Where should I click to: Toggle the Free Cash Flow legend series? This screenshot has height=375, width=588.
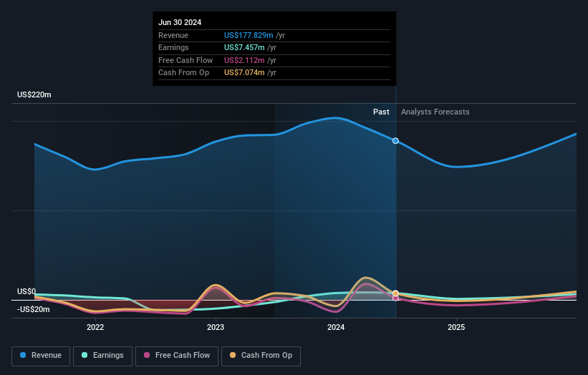[177, 356]
